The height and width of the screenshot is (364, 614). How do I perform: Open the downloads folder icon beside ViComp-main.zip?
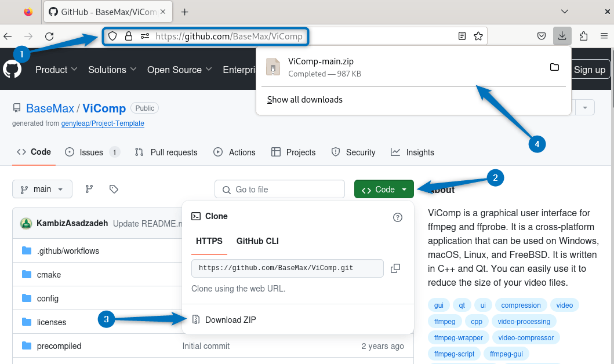[554, 67]
